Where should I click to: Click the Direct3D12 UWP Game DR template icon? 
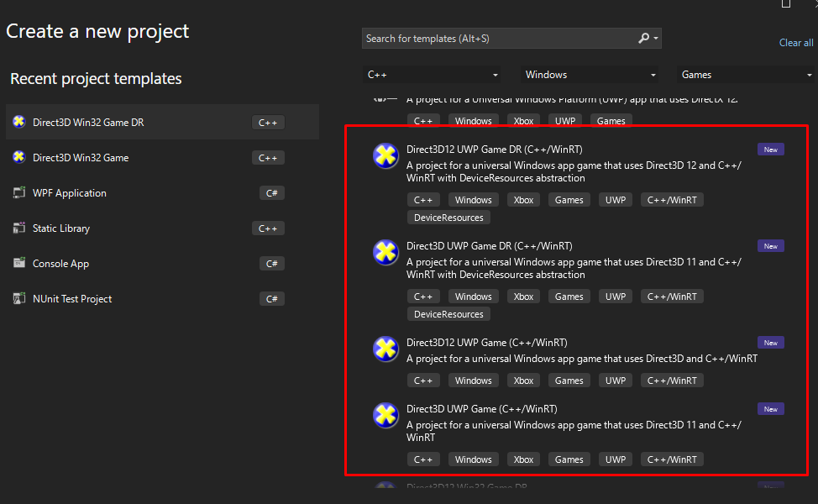385,155
